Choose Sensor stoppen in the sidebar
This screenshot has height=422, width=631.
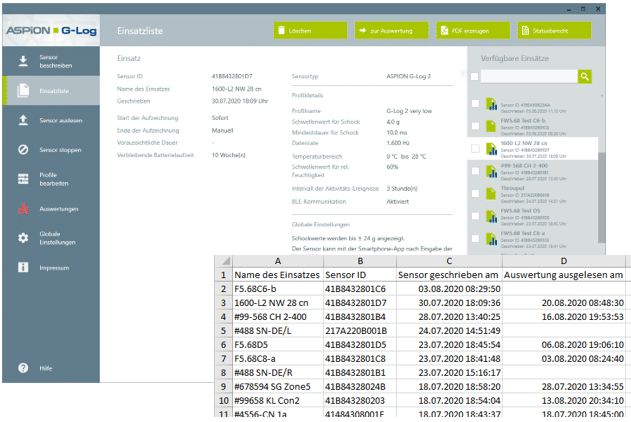(51, 150)
